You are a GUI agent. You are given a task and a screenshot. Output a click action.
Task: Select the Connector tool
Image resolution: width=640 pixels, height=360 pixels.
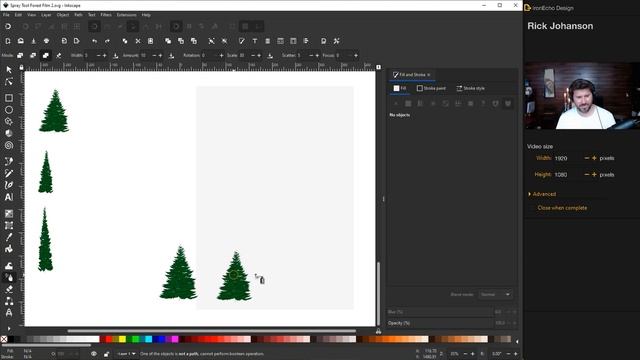(9, 301)
